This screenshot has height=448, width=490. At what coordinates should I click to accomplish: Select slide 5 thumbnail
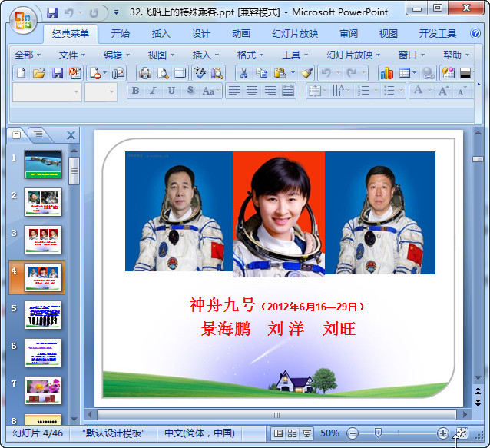tap(43, 315)
